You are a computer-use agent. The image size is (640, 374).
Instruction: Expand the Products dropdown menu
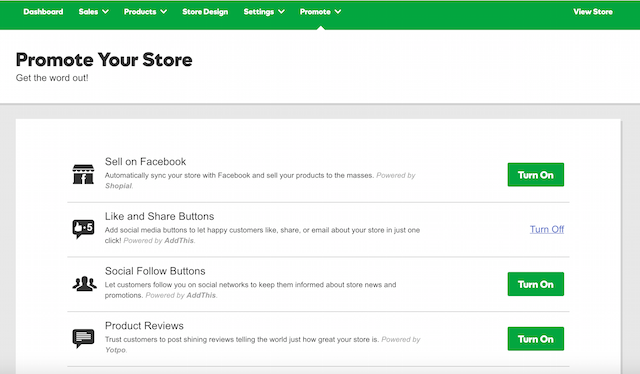click(x=145, y=12)
